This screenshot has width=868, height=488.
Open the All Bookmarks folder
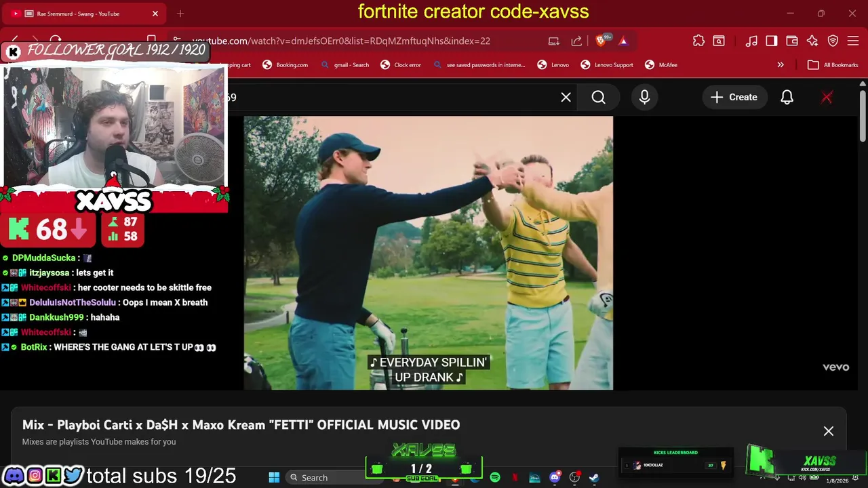coord(833,65)
